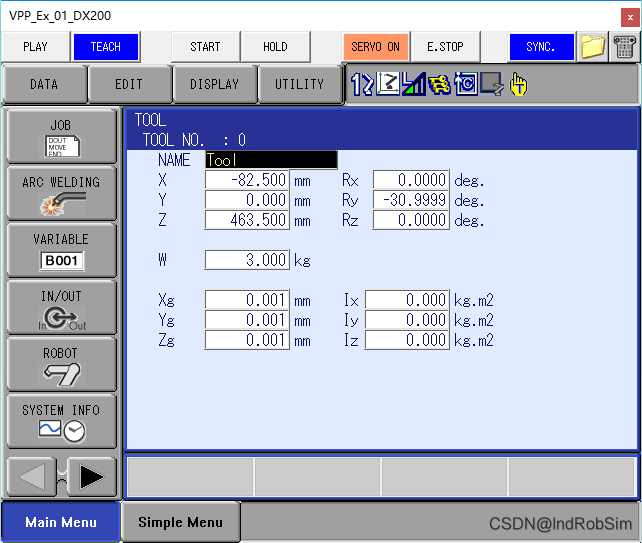The height and width of the screenshot is (543, 642).
Task: Open the DISPLAY menu
Action: [x=215, y=84]
